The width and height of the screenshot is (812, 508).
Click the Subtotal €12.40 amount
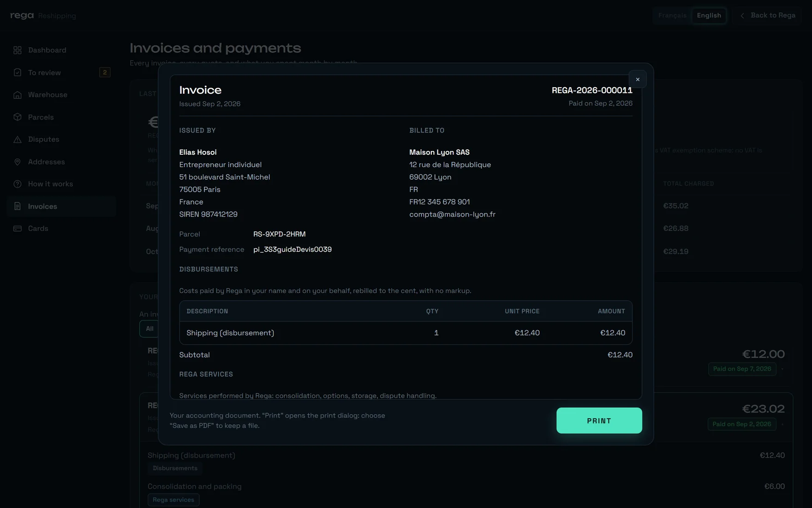[x=620, y=355]
